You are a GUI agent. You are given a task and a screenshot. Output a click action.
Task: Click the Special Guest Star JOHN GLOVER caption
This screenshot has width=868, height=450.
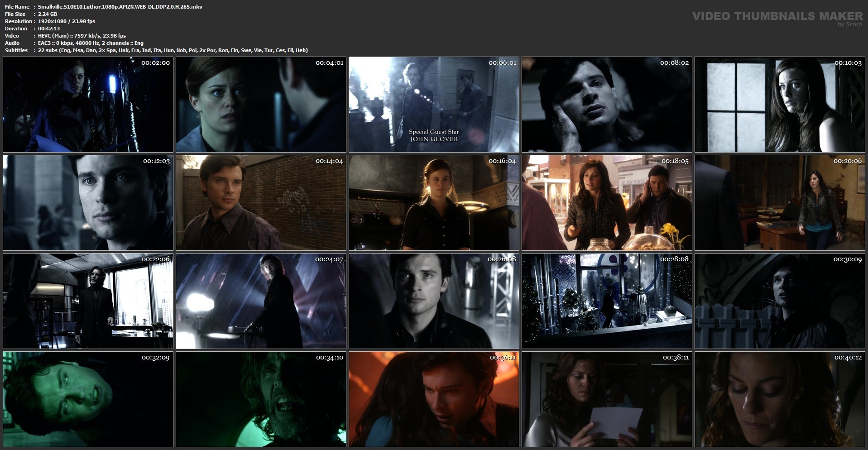(434, 135)
